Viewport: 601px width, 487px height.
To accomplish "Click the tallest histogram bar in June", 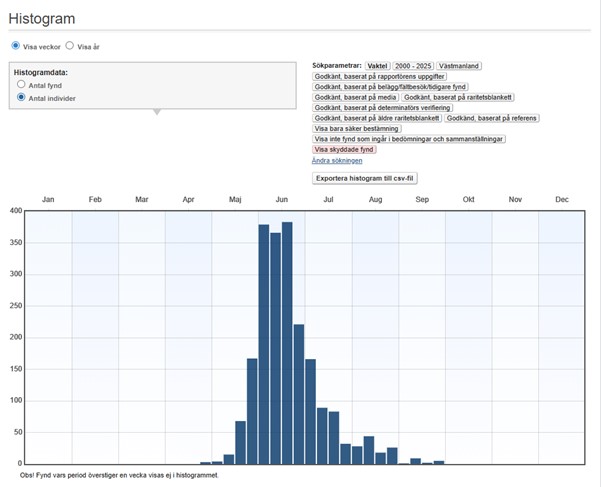I will point(287,342).
